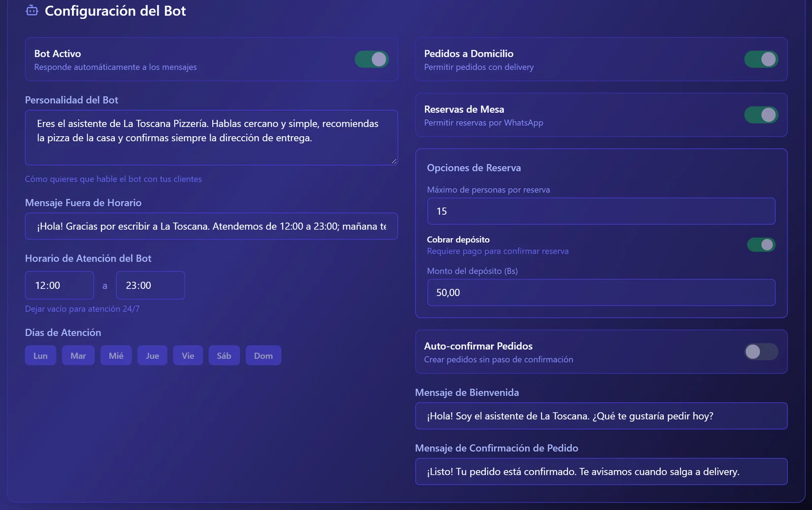Disable the Bot Activo toggle
This screenshot has width=812, height=510.
[x=372, y=59]
